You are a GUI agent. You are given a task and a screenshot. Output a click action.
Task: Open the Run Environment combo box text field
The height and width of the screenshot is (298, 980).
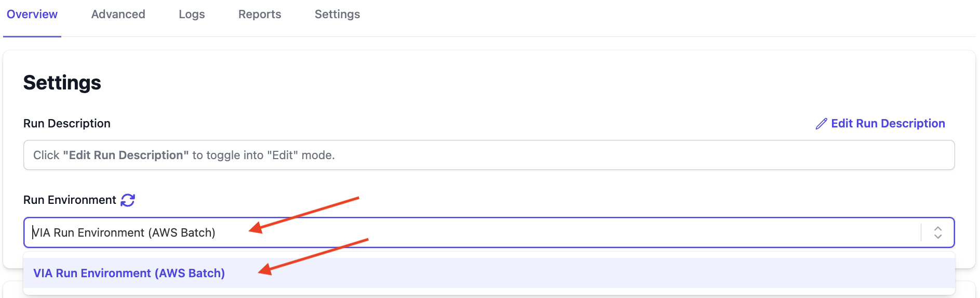467,232
